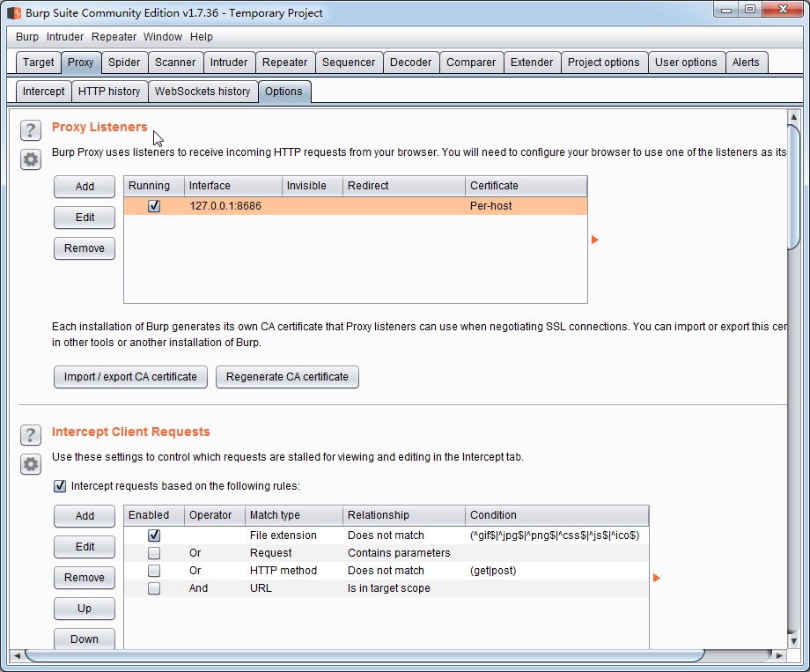Sort listeners by Interface column header
Screen dimensions: 810x672
[233, 186]
